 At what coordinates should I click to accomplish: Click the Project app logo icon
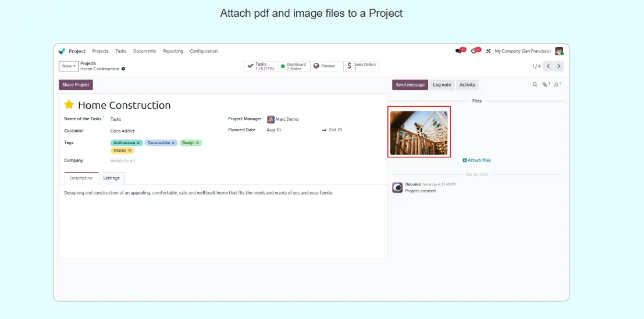coord(62,51)
